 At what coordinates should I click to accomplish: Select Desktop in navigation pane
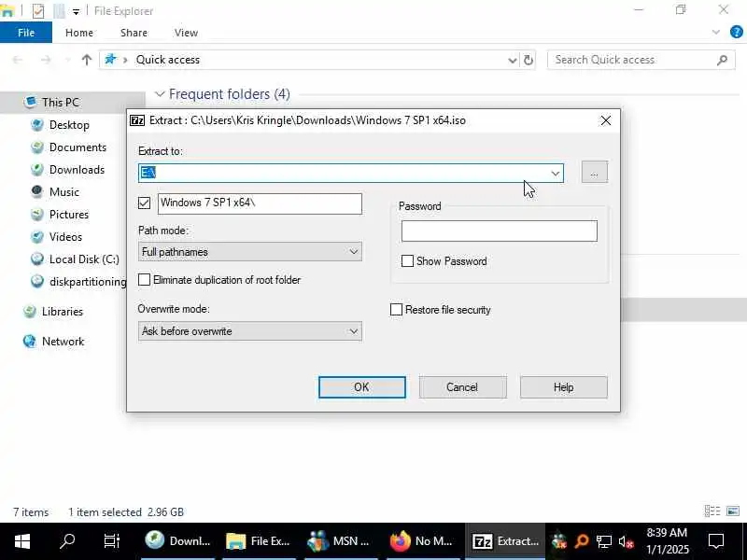(69, 125)
